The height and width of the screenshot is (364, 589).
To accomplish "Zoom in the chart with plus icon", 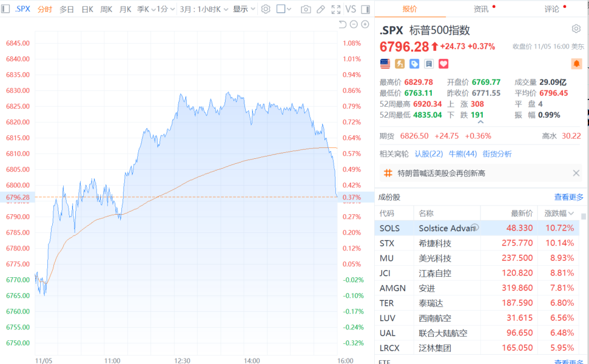I will [365, 24].
